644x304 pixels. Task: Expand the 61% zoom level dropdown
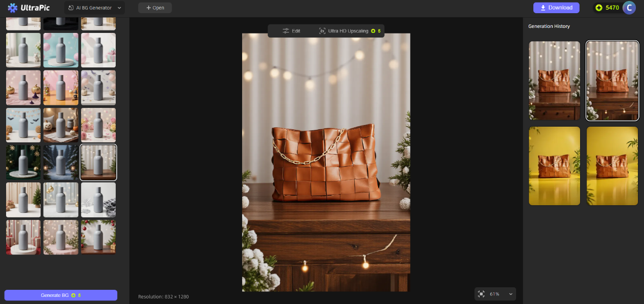(495, 294)
